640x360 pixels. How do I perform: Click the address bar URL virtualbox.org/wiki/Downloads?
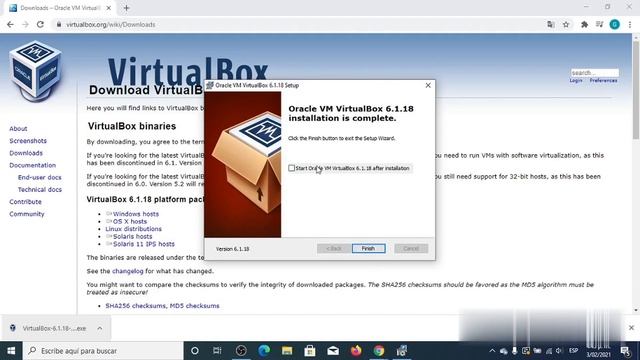click(111, 24)
